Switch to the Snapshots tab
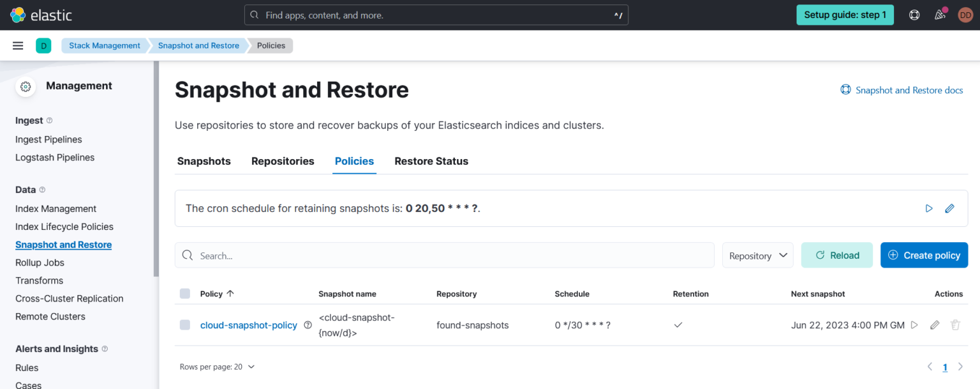This screenshot has height=389, width=980. pos(204,161)
